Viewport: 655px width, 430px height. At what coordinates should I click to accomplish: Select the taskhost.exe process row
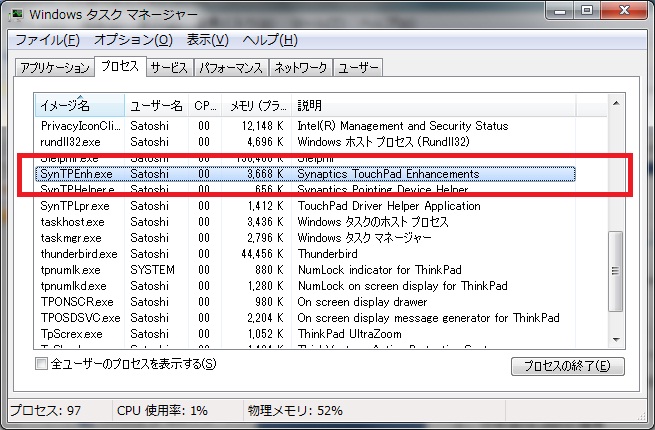pos(305,221)
